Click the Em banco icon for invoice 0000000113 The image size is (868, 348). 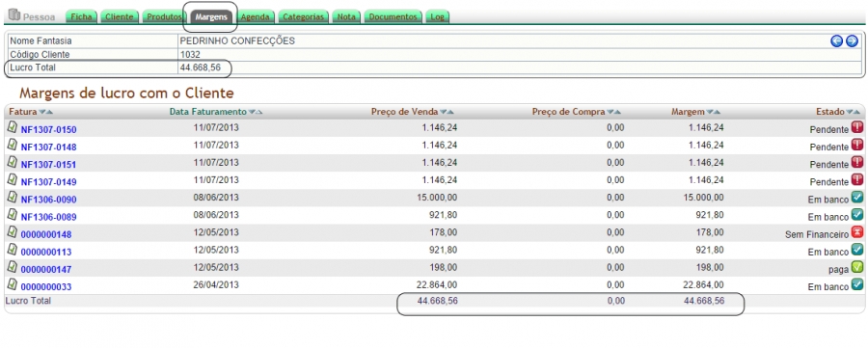[x=857, y=250]
